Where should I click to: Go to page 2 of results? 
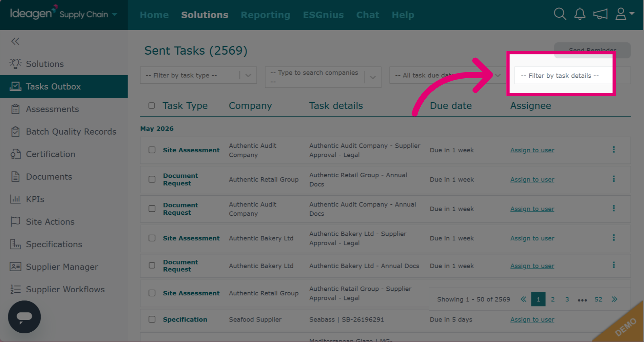(553, 299)
